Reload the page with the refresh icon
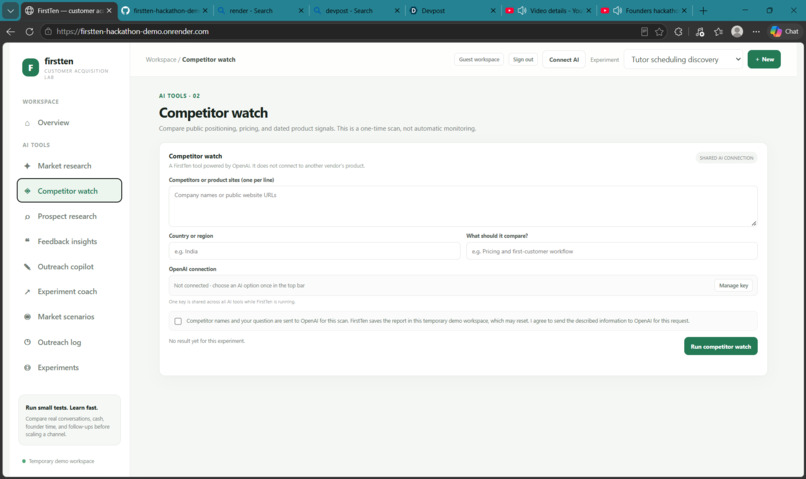Screen dimensions: 806x479 coord(29,31)
